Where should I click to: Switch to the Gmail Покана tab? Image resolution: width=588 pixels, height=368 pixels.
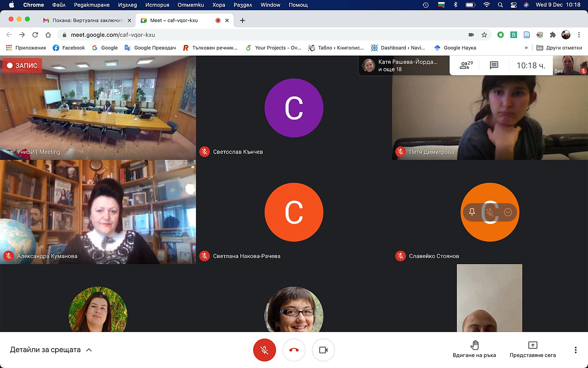tap(87, 21)
